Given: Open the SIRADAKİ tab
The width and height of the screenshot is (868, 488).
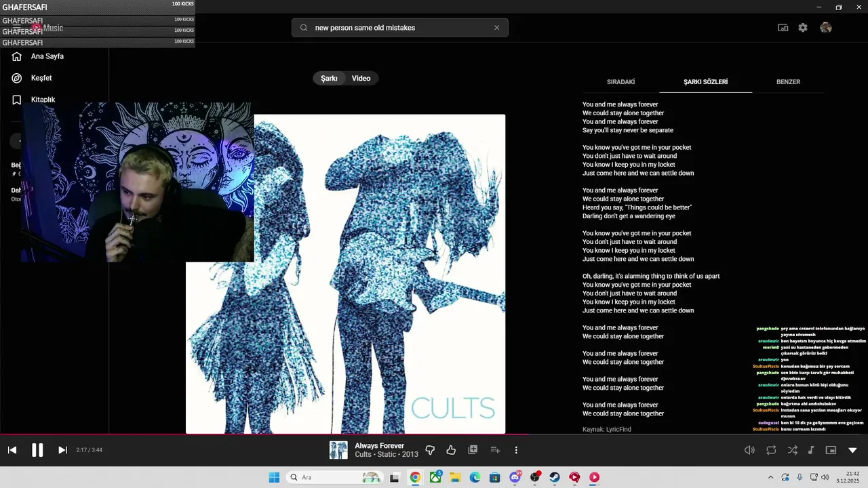Looking at the screenshot, I should 620,82.
